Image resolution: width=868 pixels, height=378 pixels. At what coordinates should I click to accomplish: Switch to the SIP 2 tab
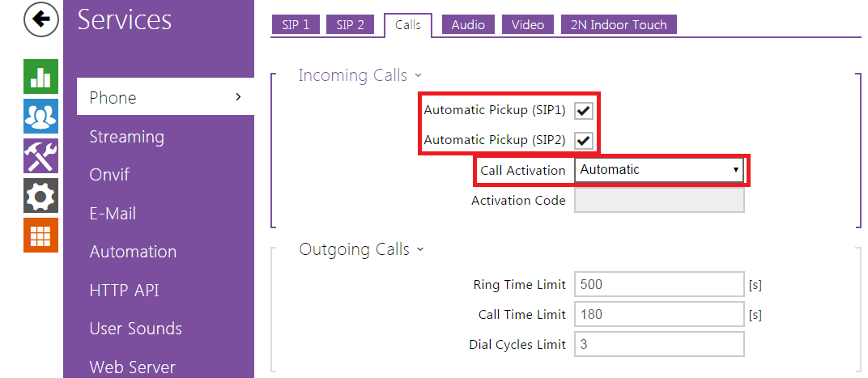click(351, 24)
